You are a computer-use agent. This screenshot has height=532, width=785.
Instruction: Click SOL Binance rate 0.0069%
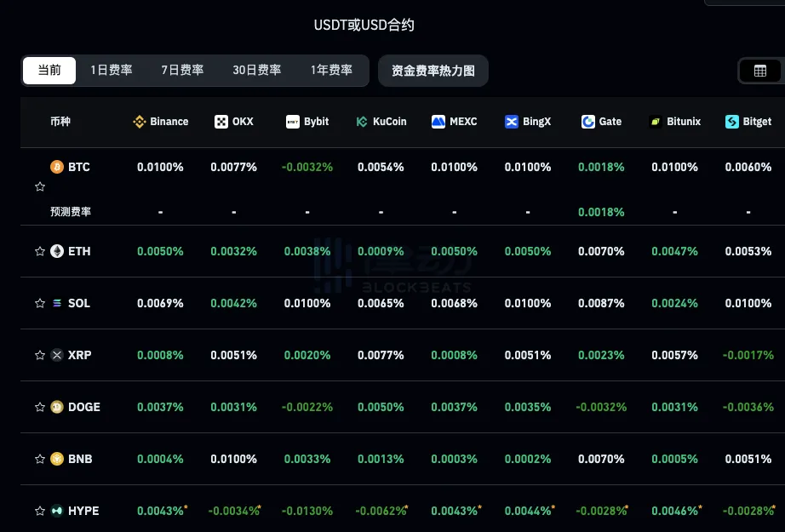160,303
